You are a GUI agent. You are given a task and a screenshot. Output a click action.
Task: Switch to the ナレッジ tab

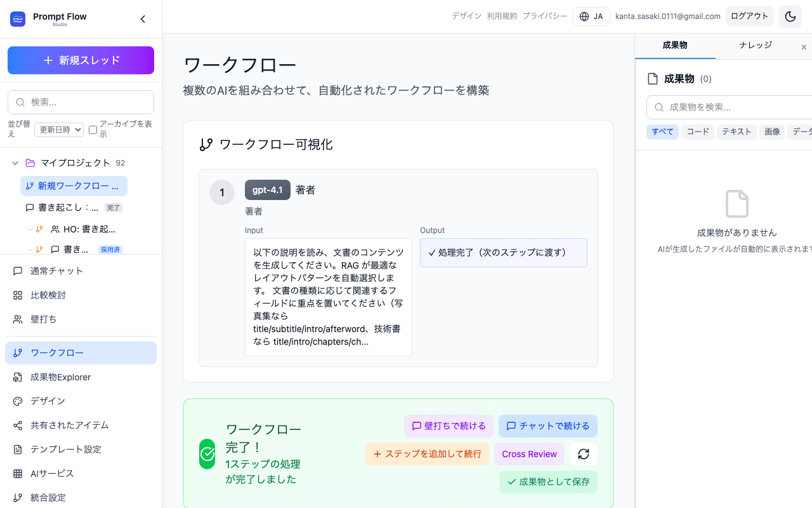[x=756, y=45]
